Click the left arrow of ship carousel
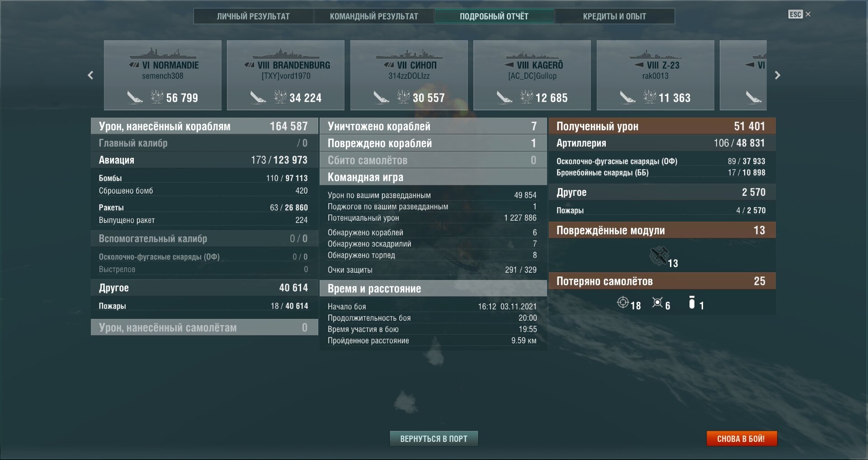This screenshot has height=460, width=868. pyautogui.click(x=90, y=75)
